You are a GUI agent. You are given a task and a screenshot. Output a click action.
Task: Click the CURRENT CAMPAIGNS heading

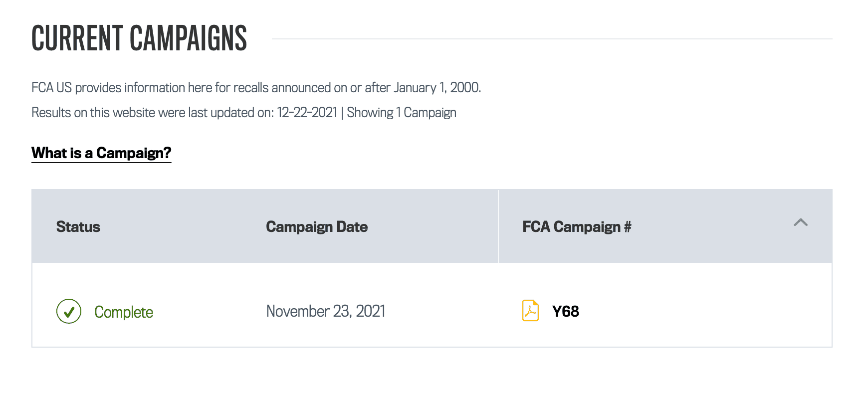click(139, 38)
